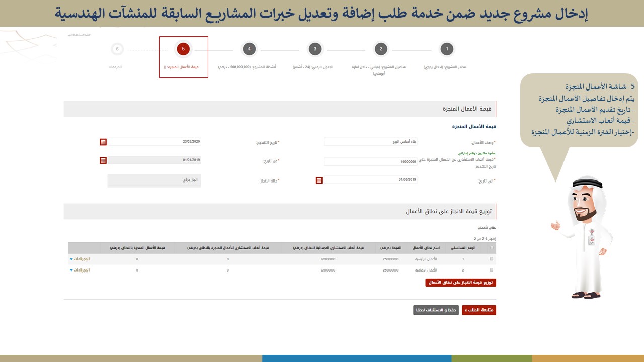
Task: Open calendar for the to-date 31/05/2019
Action: coord(319,180)
